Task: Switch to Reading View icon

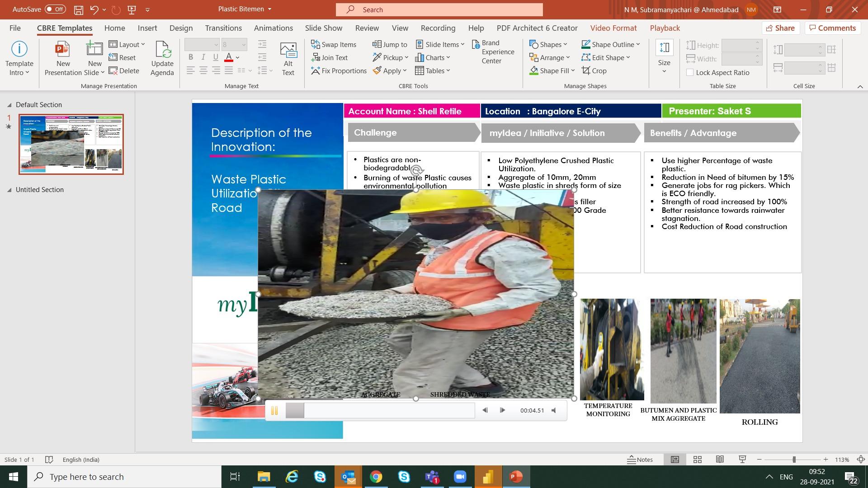Action: (720, 460)
